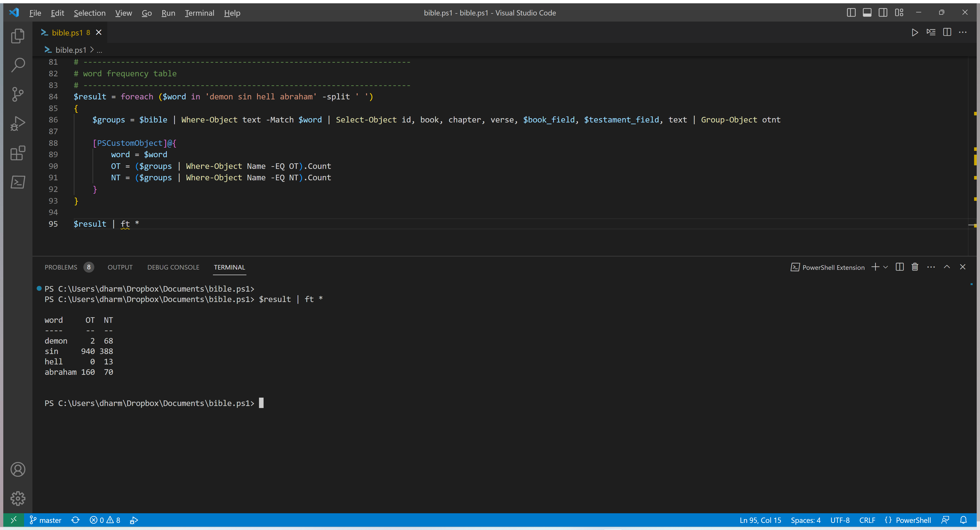The width and height of the screenshot is (980, 530).
Task: Kill the active terminal with the trash icon
Action: [x=915, y=267]
